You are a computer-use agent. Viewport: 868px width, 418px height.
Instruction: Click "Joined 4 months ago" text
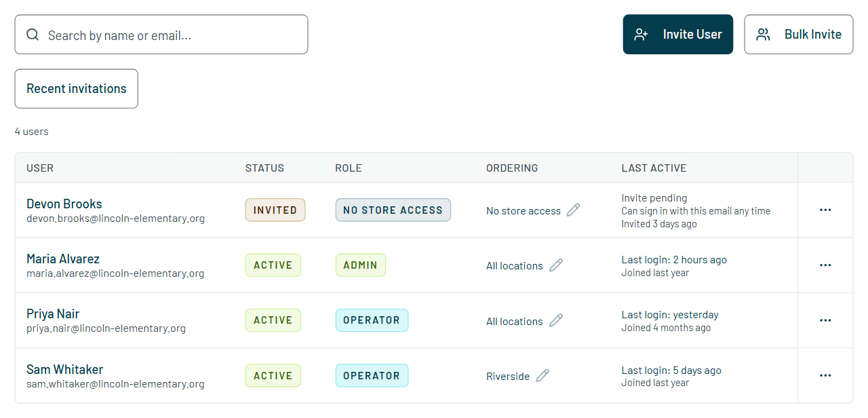(667, 328)
